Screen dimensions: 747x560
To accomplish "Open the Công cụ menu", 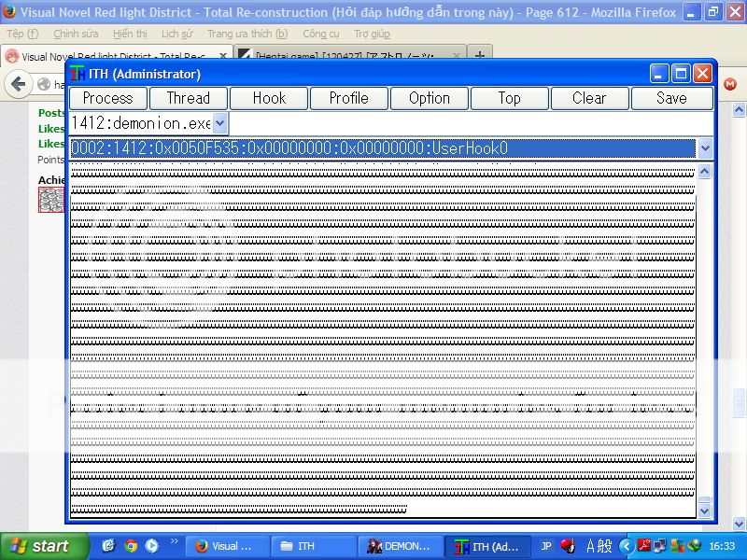I will [320, 34].
